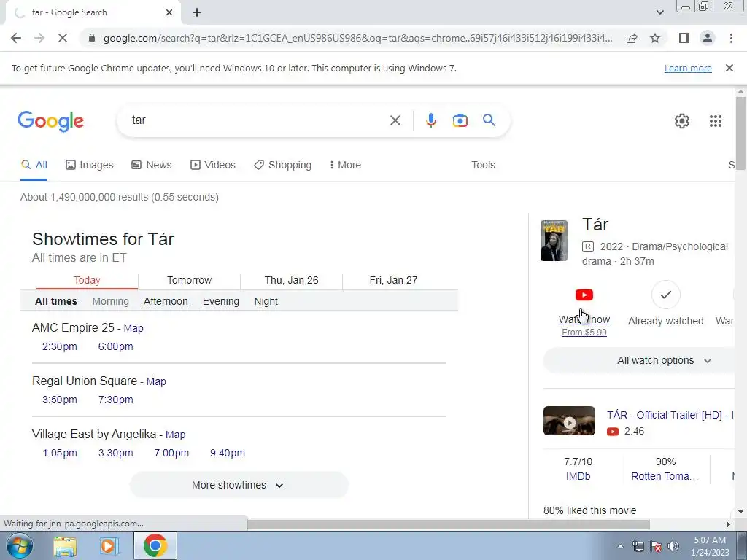Click the Learn more link
The image size is (747, 560).
click(x=688, y=68)
